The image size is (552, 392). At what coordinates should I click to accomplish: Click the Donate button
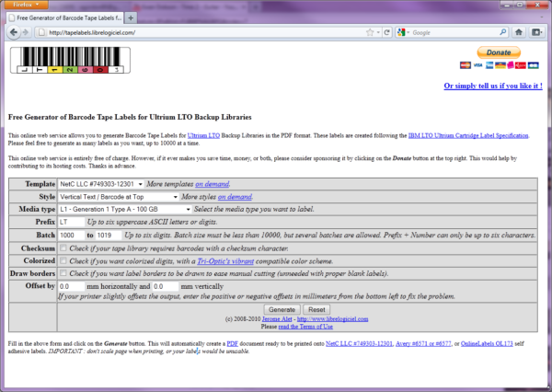[499, 52]
